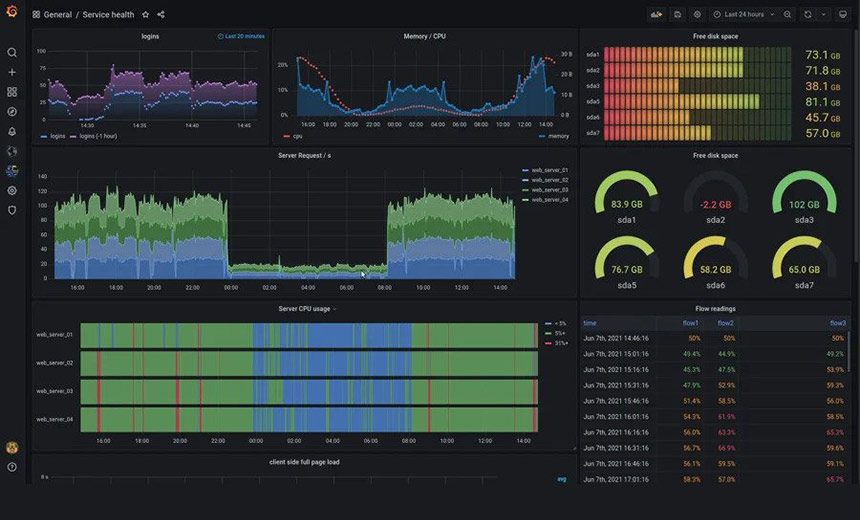This screenshot has height=520, width=860.
Task: Click the globe plugin icon in sidebar
Action: point(12,151)
